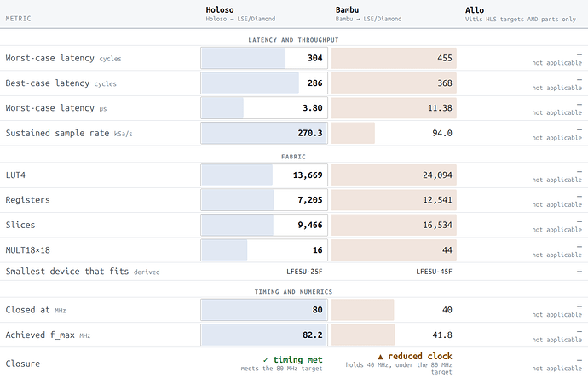This screenshot has height=378, width=588.
Task: Click the Holoso Closed at value 80
Action: pos(317,310)
